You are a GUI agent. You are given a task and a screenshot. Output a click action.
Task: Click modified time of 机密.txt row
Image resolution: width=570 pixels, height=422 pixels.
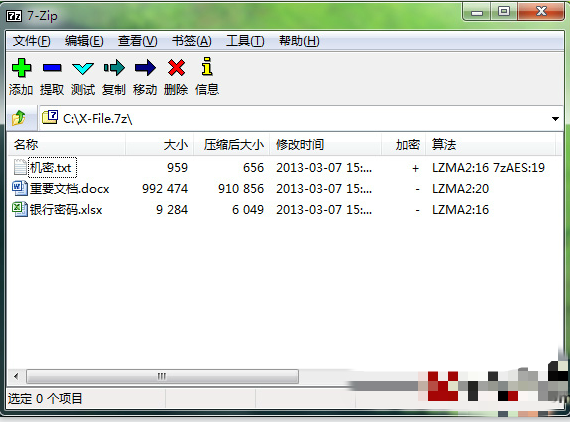coord(324,168)
